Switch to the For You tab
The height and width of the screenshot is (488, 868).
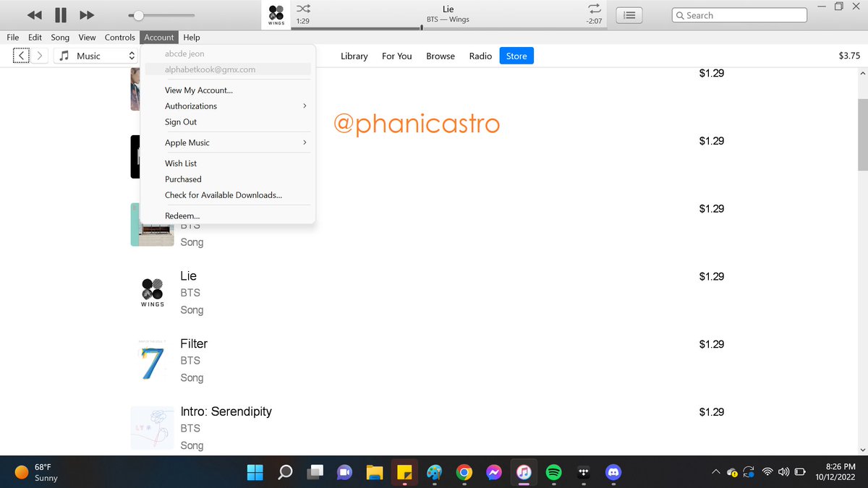(397, 56)
